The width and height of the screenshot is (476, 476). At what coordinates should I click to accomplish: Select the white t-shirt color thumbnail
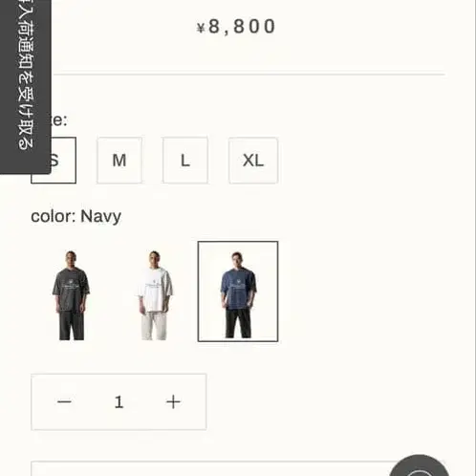[155, 292]
